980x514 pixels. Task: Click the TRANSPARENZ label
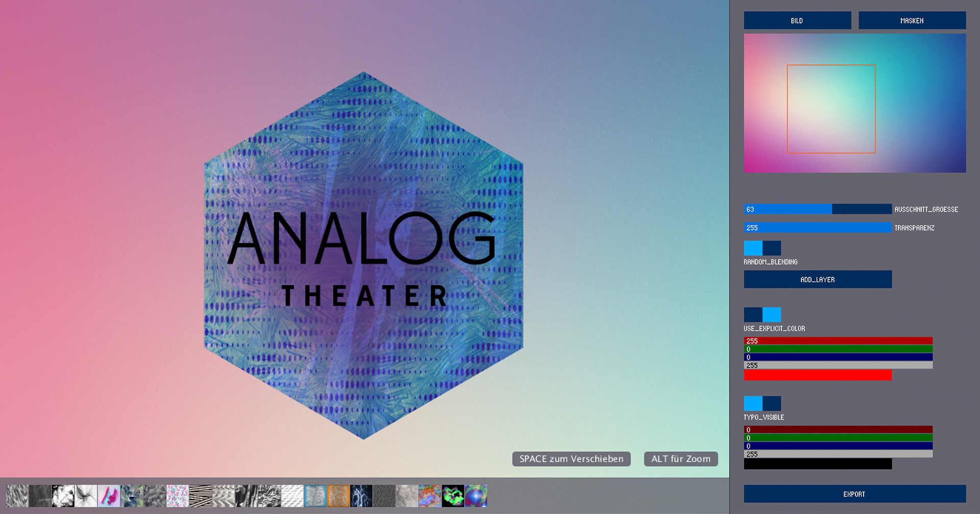915,228
